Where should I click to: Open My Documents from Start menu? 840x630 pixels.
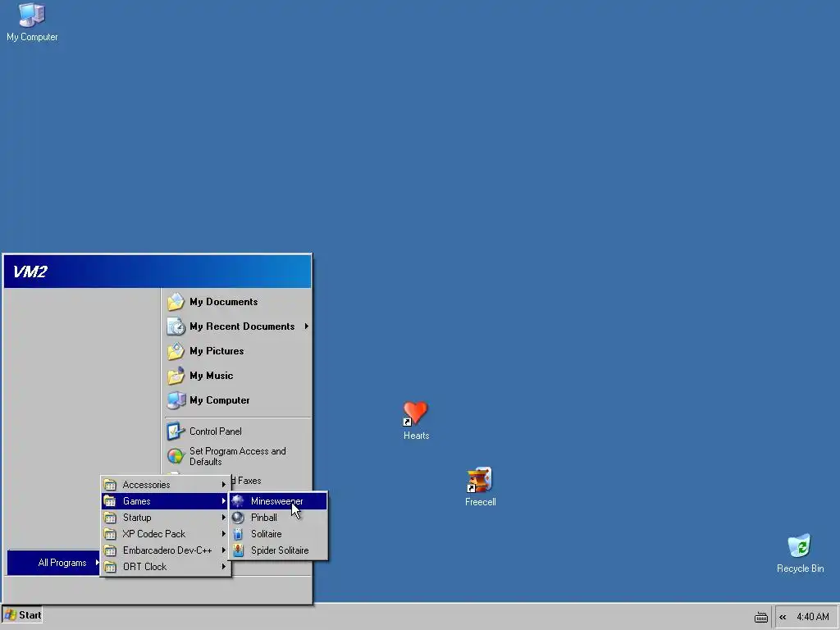(x=237, y=302)
